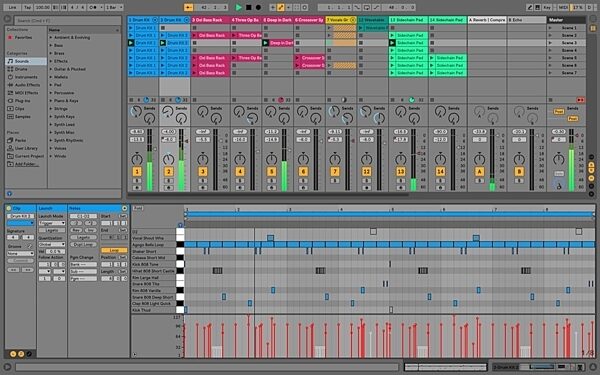The image size is (600, 375).
Task: Enable the Key map mode switch
Action: coord(547,7)
